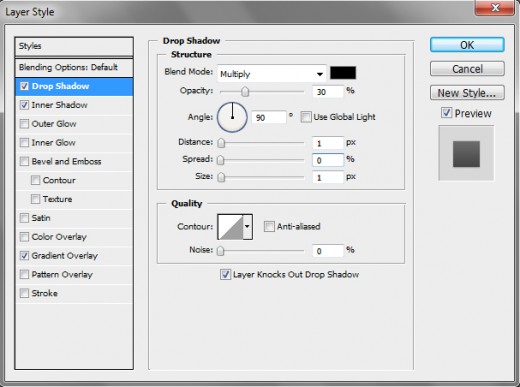
Task: Click the Spread value field
Action: [x=328, y=160]
